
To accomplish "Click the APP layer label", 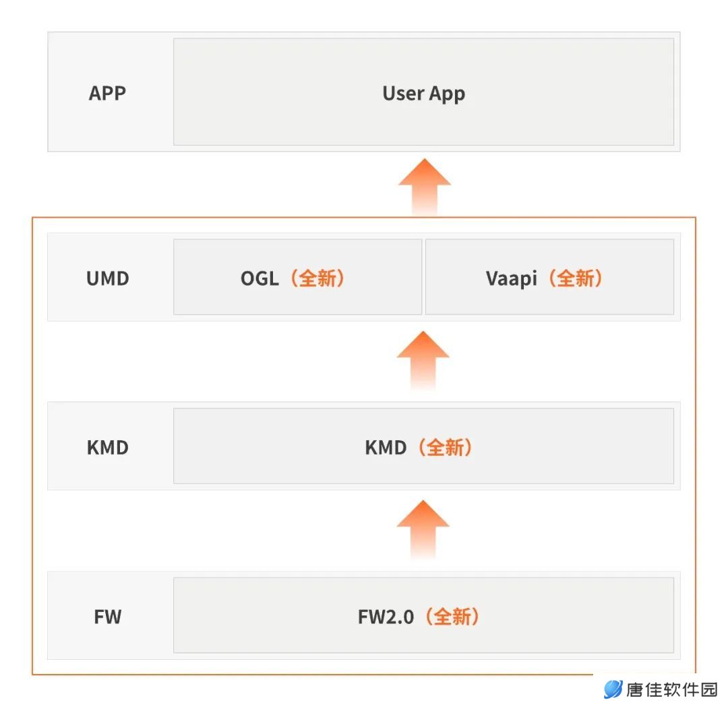I will (x=107, y=93).
